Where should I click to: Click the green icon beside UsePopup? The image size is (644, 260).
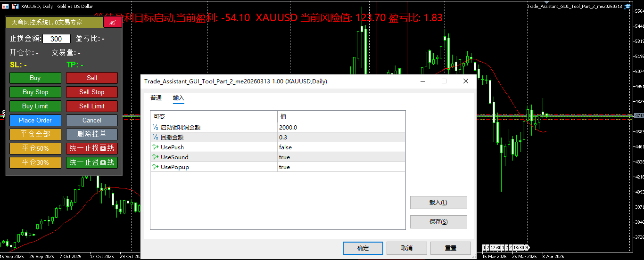click(x=156, y=167)
